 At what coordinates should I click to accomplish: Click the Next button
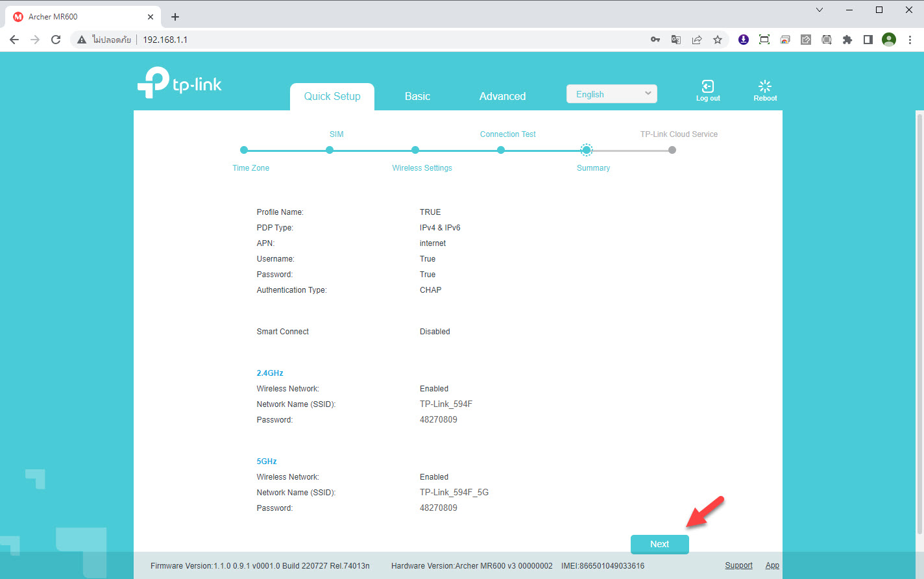click(x=659, y=544)
